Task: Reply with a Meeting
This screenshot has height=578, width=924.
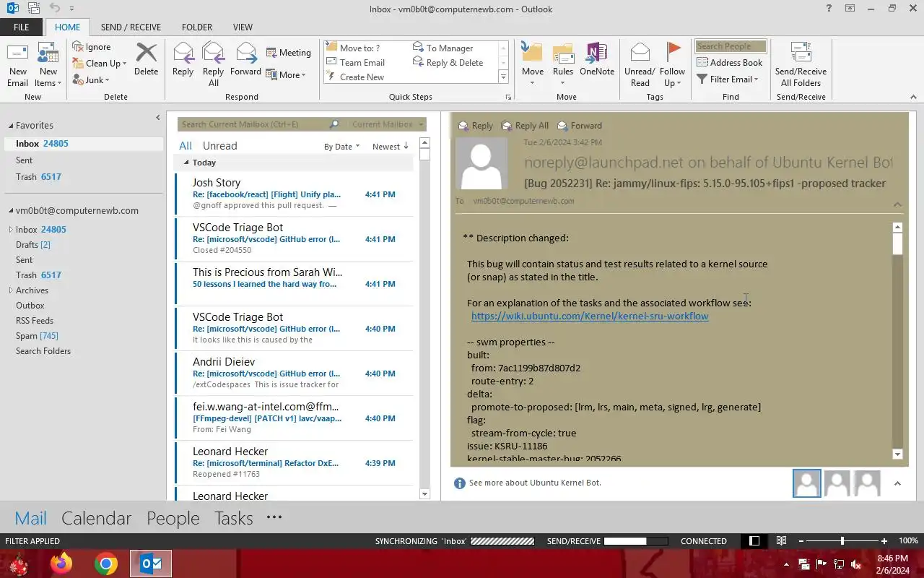Action: [x=289, y=53]
